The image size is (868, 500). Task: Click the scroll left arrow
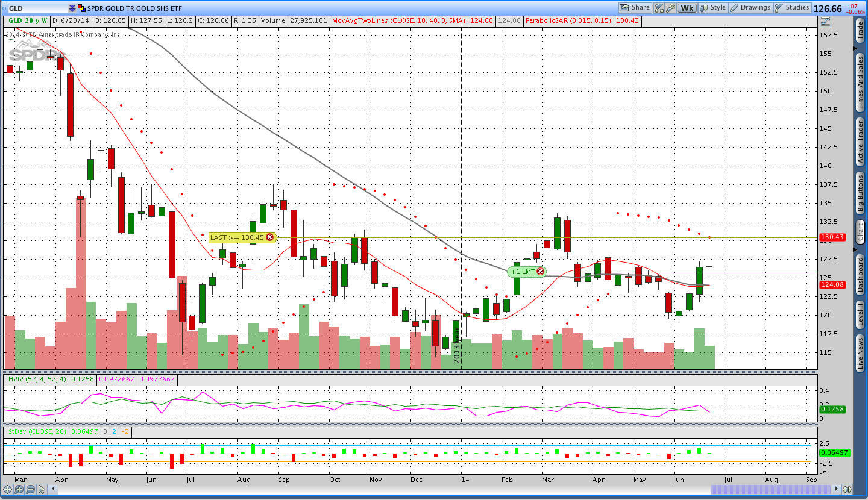pos(53,489)
